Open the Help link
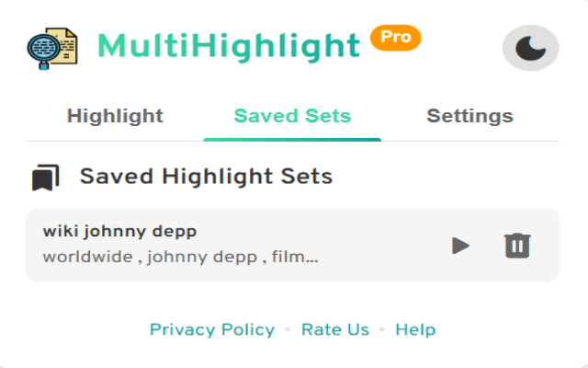 click(x=415, y=329)
